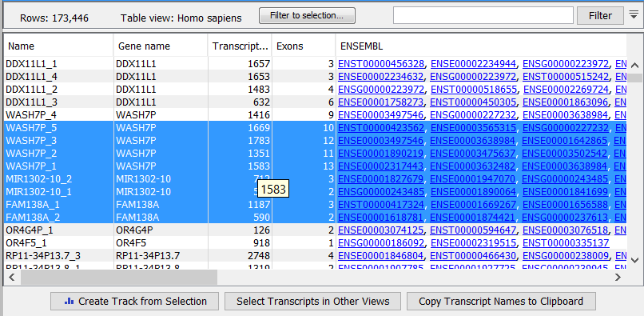Screen dimensions: 644x316
Task: Open link ENST00000456328
Action: pos(381,64)
